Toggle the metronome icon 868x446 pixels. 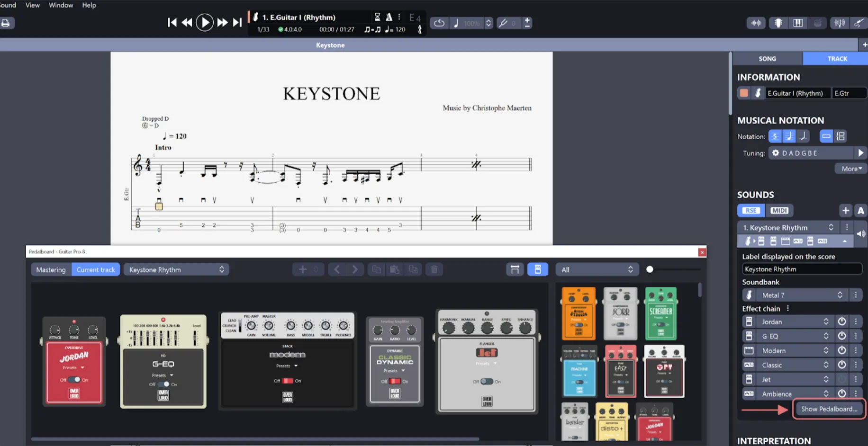389,17
